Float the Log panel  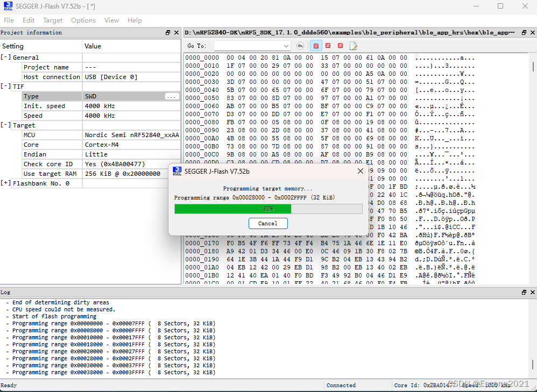524,292
